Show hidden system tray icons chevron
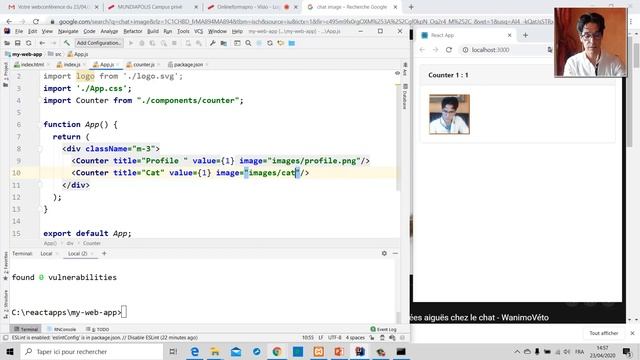Viewport: 640px width, 360px height. click(517, 351)
